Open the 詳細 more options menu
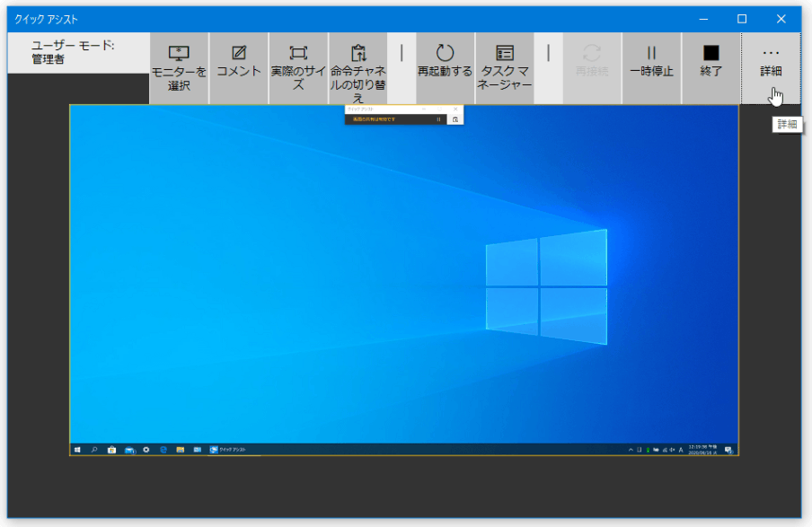This screenshot has height=527, width=812. coord(771,68)
